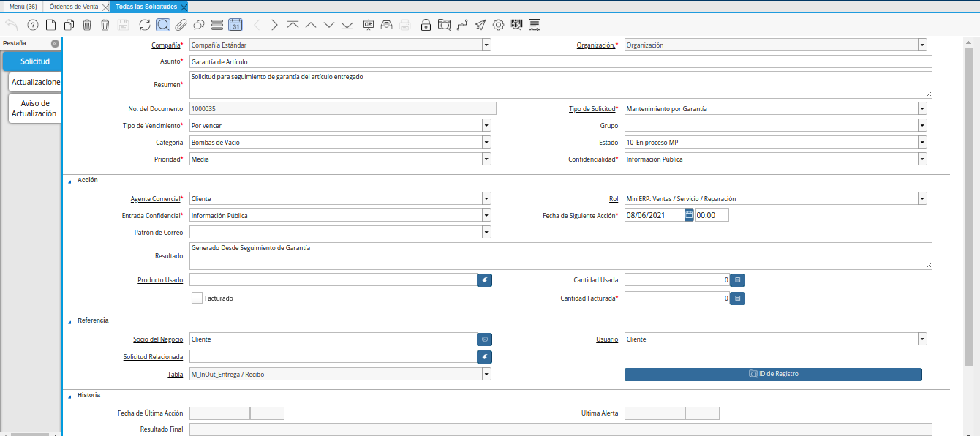Toggle the Facturado checkbox
The image size is (980, 436).
point(197,298)
